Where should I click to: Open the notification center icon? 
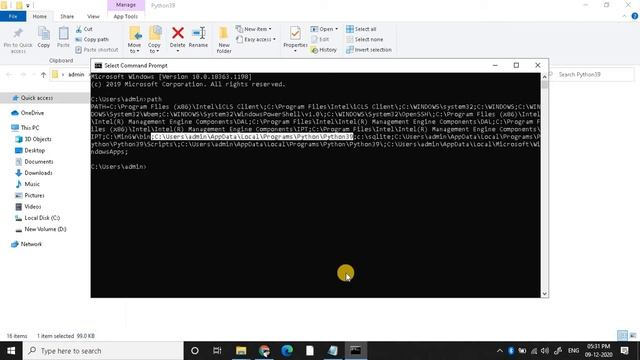tap(624, 351)
